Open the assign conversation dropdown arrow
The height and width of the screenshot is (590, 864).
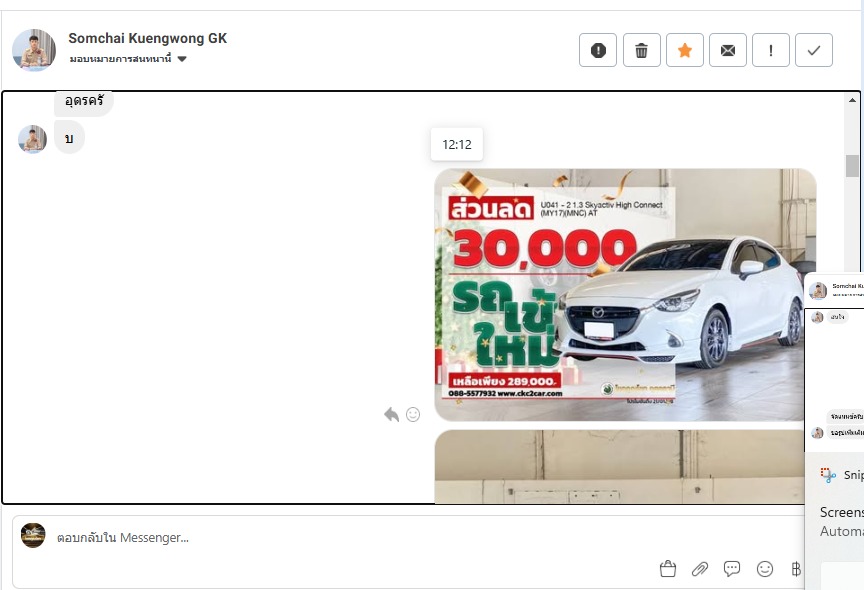click(x=182, y=59)
